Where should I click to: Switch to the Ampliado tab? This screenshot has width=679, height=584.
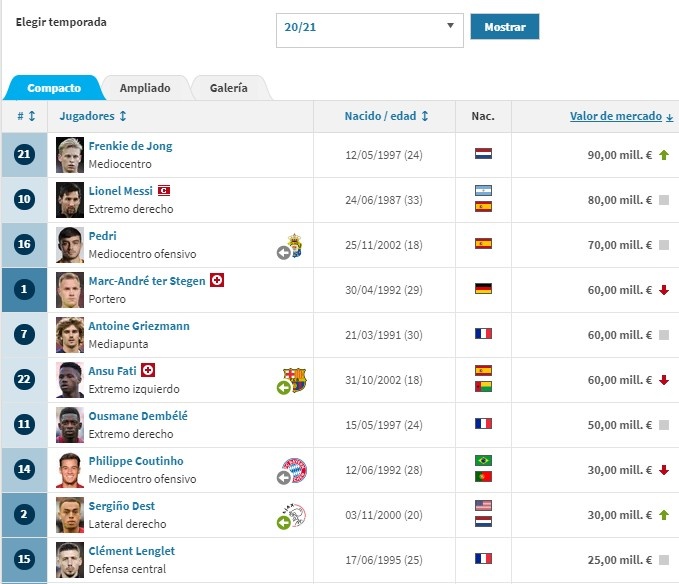pos(145,88)
